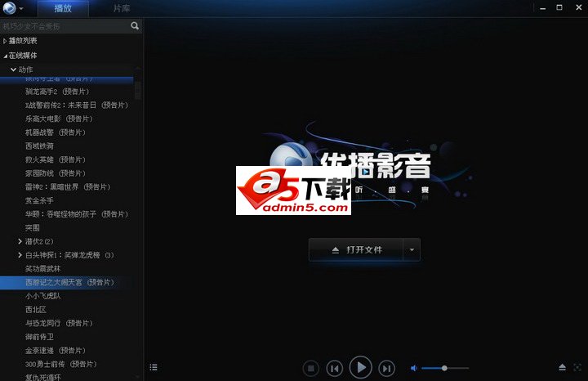This screenshot has height=381, width=588.
Task: Select 复仇死循环 in the list
Action: pos(42,377)
